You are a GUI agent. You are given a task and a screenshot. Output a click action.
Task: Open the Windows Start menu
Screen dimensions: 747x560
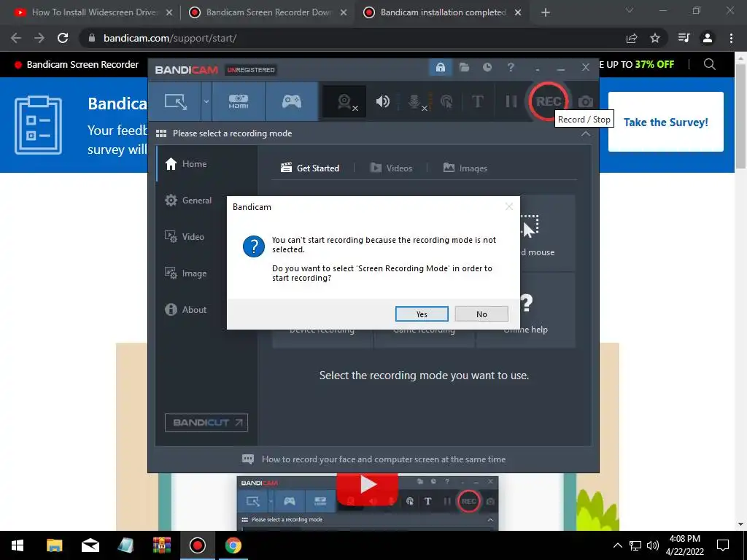(x=18, y=545)
